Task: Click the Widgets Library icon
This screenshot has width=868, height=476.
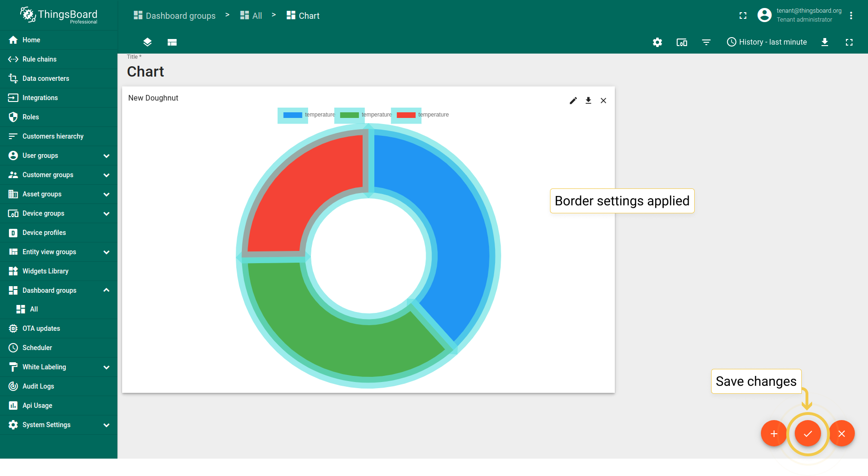Action: coord(13,271)
